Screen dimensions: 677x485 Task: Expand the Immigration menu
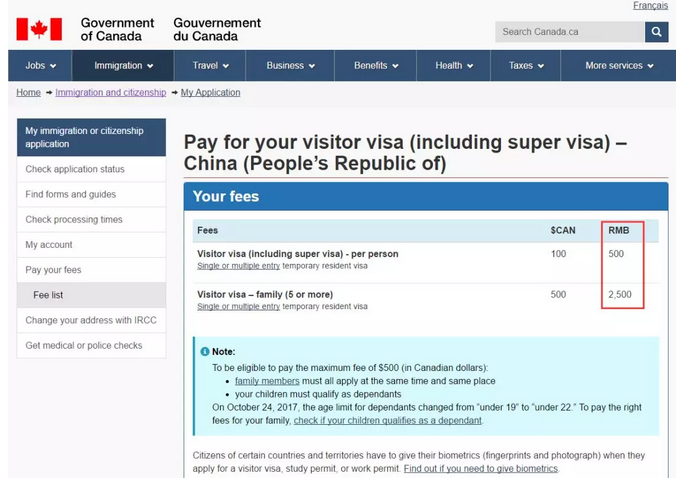click(x=124, y=66)
